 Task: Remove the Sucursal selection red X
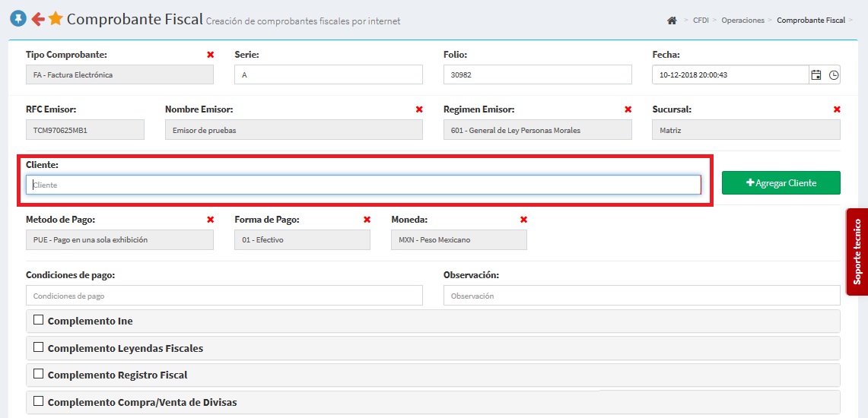coord(837,109)
